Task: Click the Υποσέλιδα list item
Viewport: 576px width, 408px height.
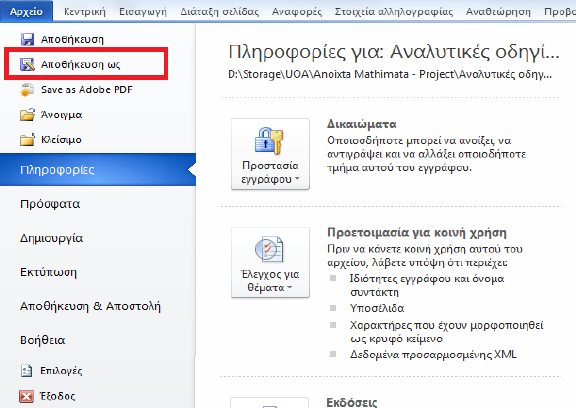Action: point(377,308)
